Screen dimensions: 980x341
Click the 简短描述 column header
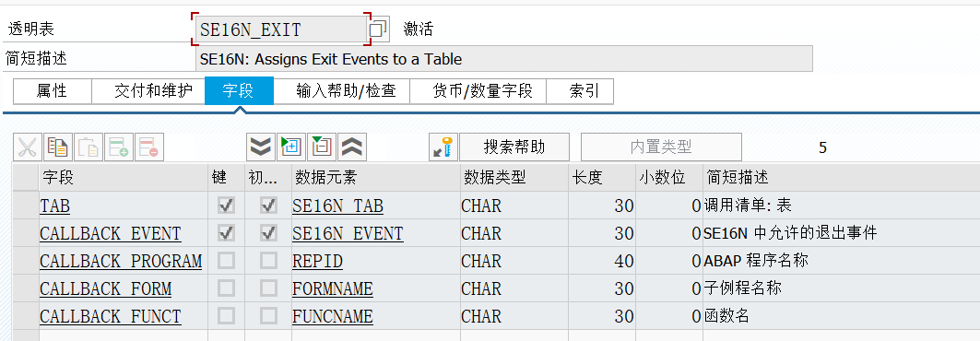coord(841,178)
